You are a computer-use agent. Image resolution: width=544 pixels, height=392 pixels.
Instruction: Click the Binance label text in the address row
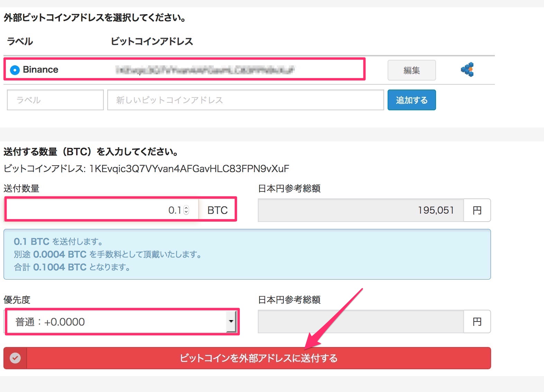coord(40,69)
